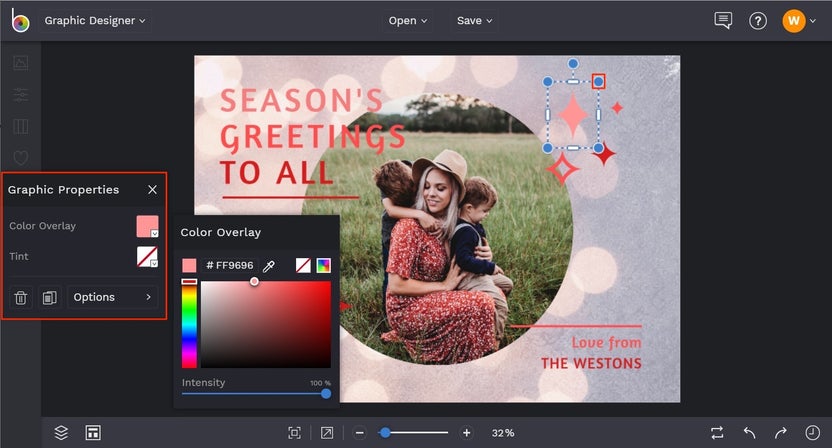832x448 pixels.
Task: Open the Open menu
Action: [x=408, y=21]
